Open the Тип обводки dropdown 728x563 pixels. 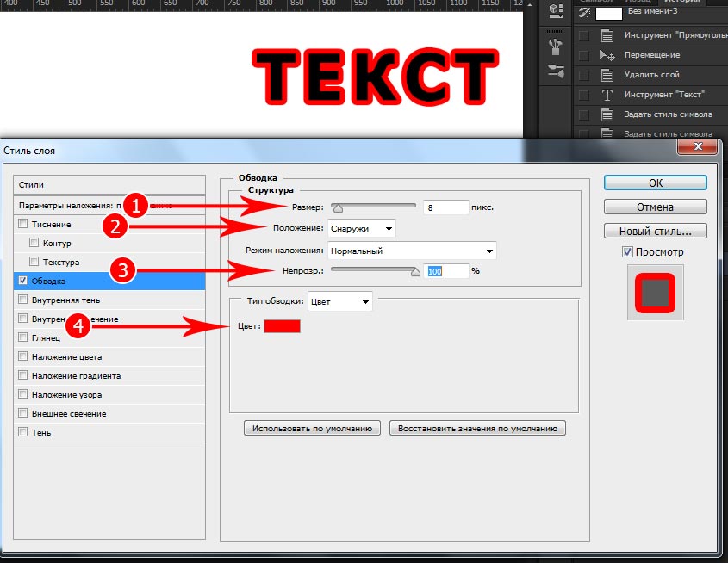point(339,301)
